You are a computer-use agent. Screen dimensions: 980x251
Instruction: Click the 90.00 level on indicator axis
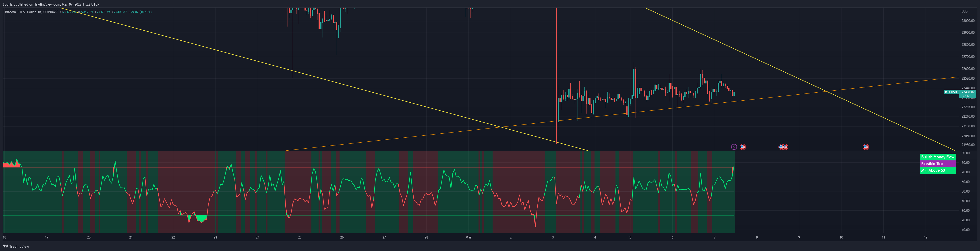[x=965, y=153]
